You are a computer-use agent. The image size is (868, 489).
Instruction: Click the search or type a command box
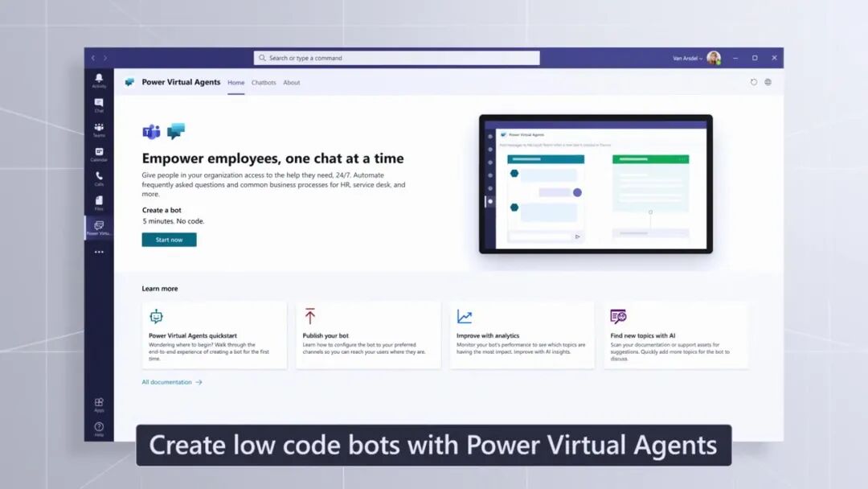tap(396, 58)
